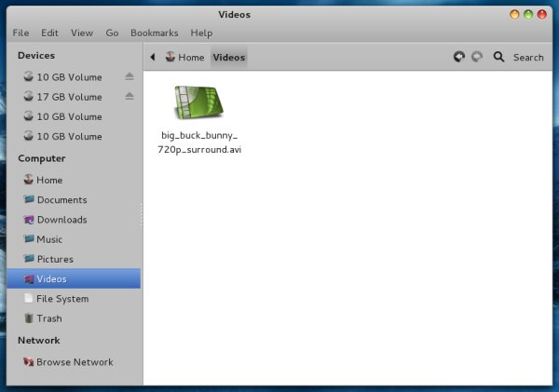559x392 pixels.
Task: Eject the 17 GB Volume
Action: pos(130,96)
